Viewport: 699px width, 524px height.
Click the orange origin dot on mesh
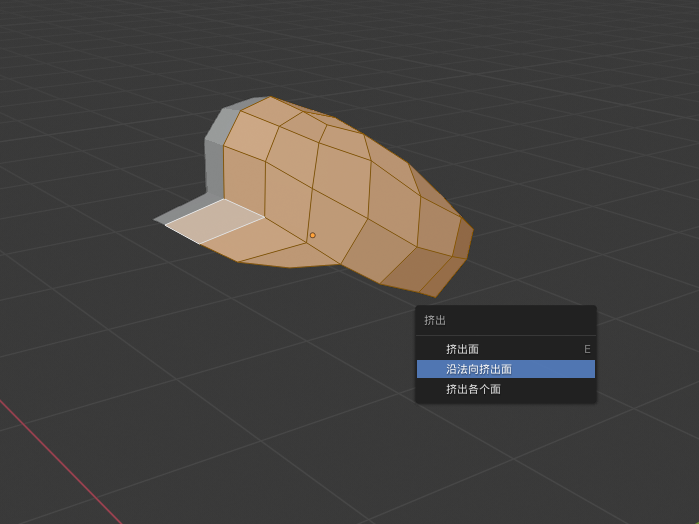point(312,235)
